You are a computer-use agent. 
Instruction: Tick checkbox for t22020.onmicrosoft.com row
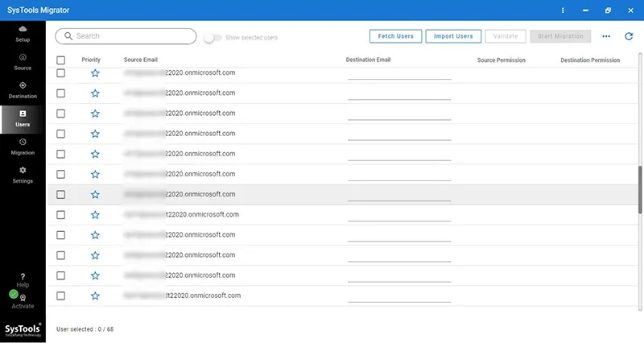(61, 215)
